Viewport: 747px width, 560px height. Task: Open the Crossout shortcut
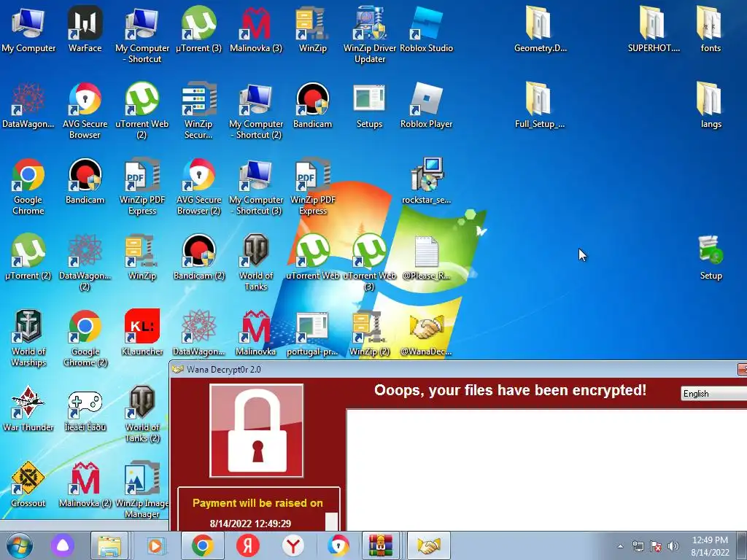coord(28,484)
